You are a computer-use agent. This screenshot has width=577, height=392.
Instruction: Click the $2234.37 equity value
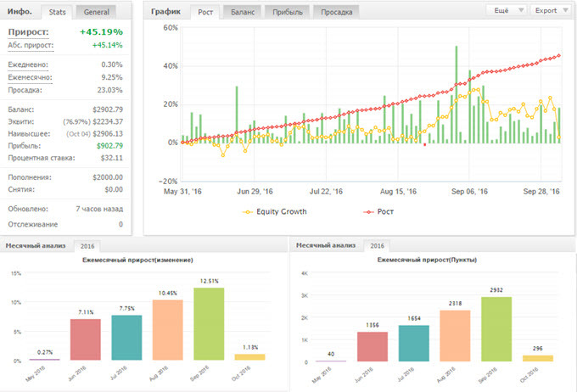click(x=108, y=121)
